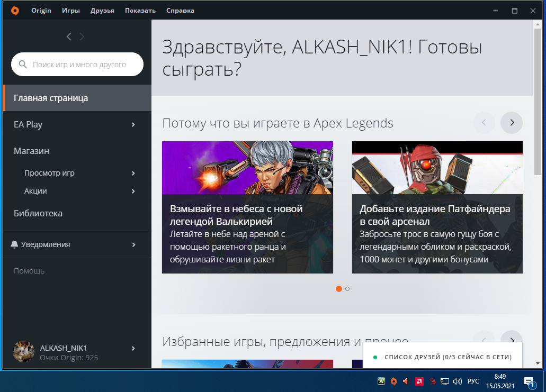Open the Игры menu

[x=70, y=11]
